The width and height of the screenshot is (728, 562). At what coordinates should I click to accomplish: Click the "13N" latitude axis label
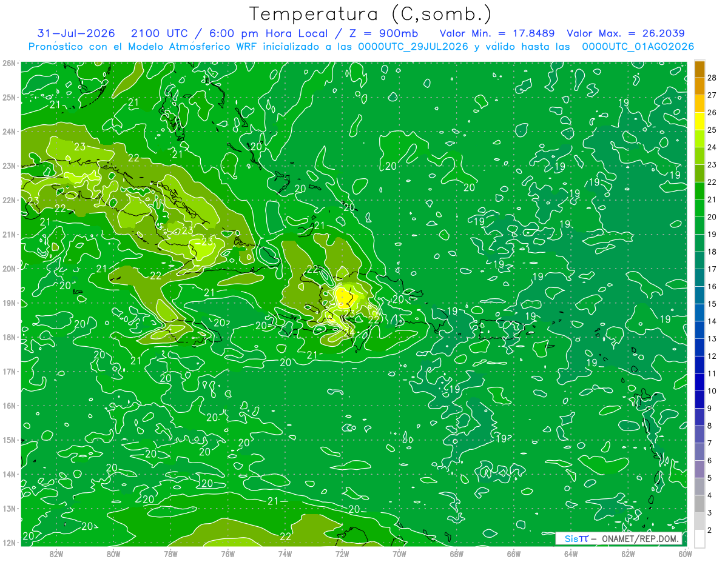(8, 509)
